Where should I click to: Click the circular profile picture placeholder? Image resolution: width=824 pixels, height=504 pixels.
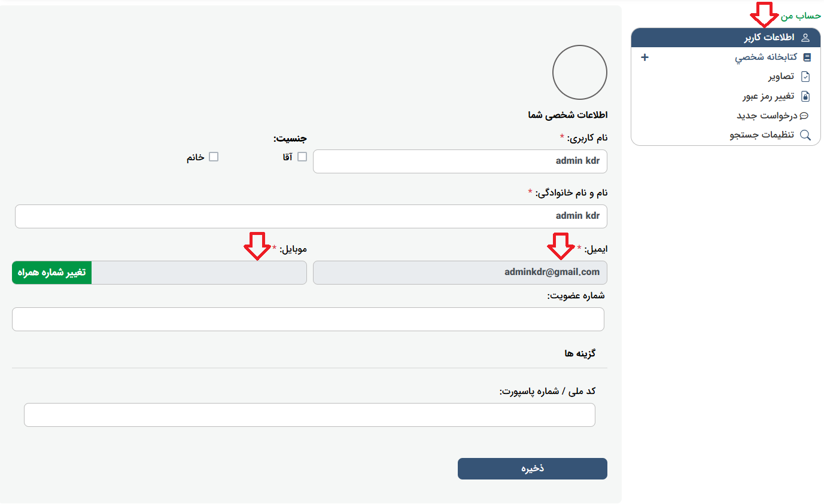click(580, 72)
